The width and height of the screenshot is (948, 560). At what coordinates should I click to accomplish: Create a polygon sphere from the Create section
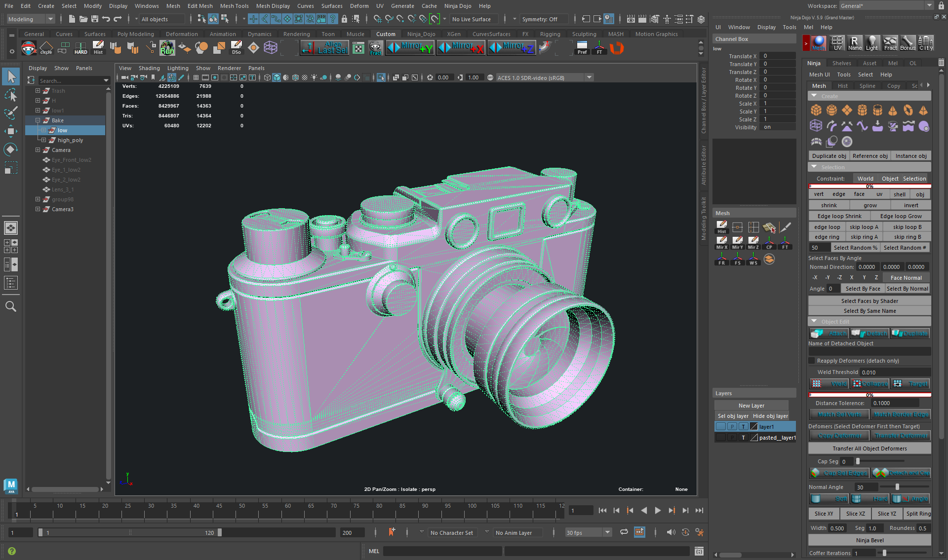pyautogui.click(x=831, y=111)
